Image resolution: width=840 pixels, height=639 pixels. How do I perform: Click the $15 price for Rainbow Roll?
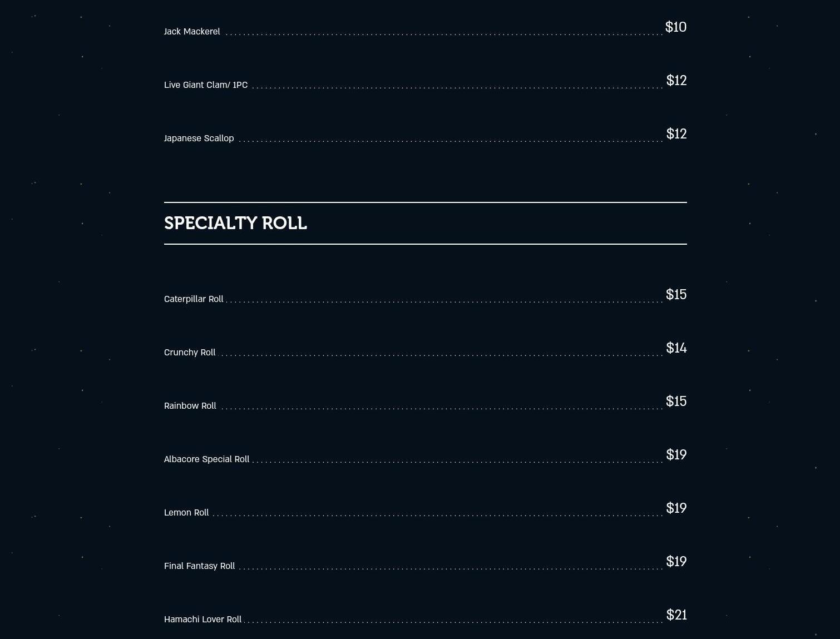pyautogui.click(x=676, y=402)
